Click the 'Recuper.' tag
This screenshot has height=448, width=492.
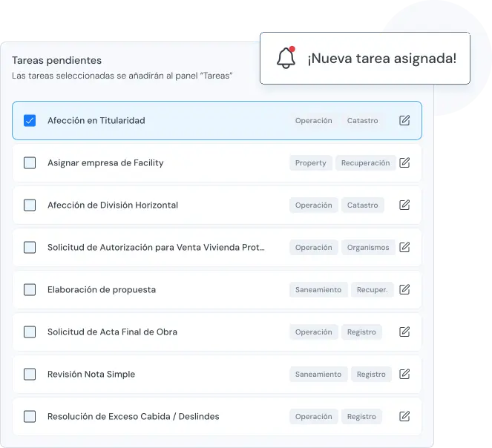pyautogui.click(x=372, y=289)
